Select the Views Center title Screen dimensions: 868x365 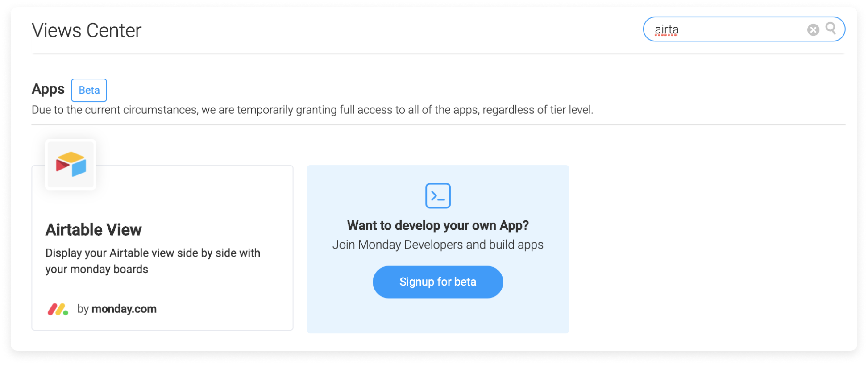click(x=86, y=30)
